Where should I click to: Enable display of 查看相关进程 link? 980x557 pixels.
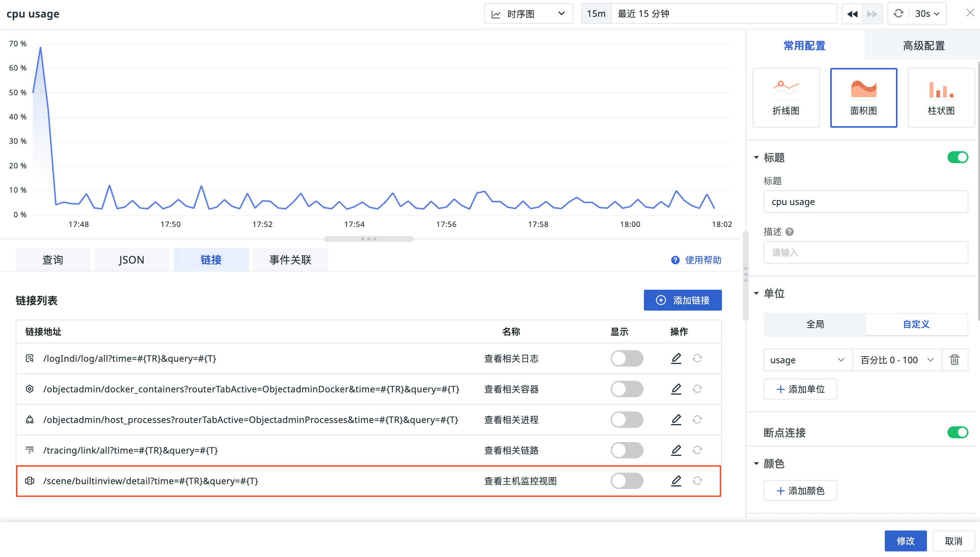point(626,420)
